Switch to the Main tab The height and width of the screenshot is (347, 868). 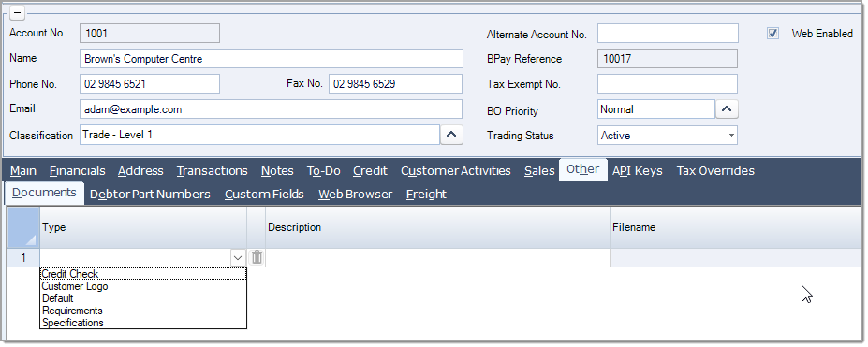(x=23, y=171)
